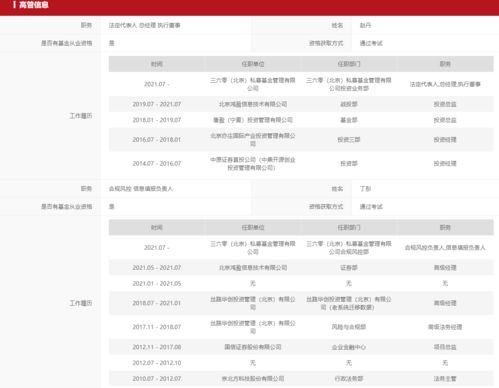This screenshot has width=499, height=388.
Task: Click the 行政法务部 department cell
Action: tap(349, 379)
